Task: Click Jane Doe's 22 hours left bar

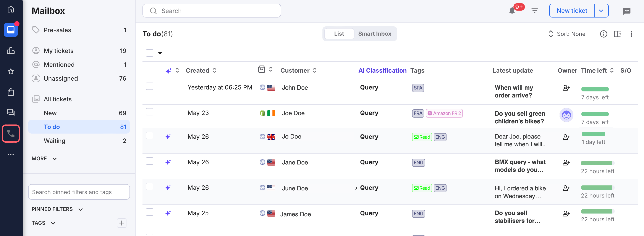Action: 597,163
